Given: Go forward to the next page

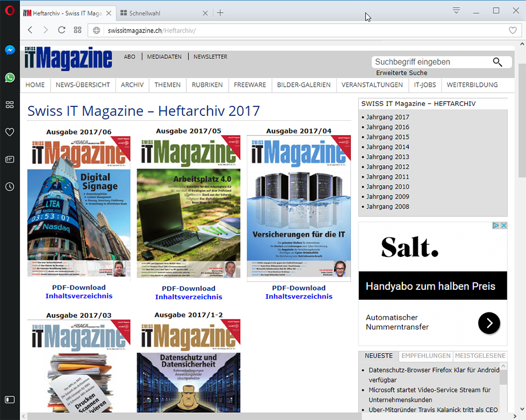Looking at the screenshot, I should [x=46, y=30].
